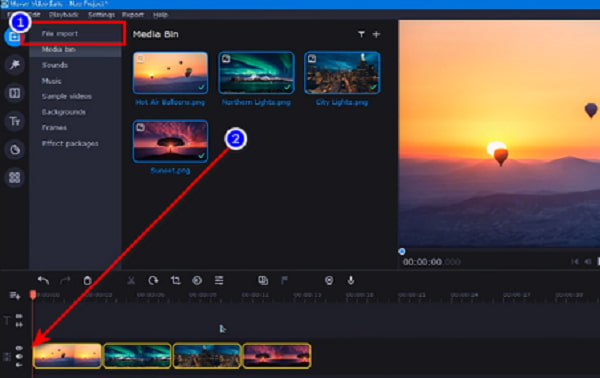Open the Transition wizard icon
Image resolution: width=600 pixels, height=378 pixels.
point(263,280)
